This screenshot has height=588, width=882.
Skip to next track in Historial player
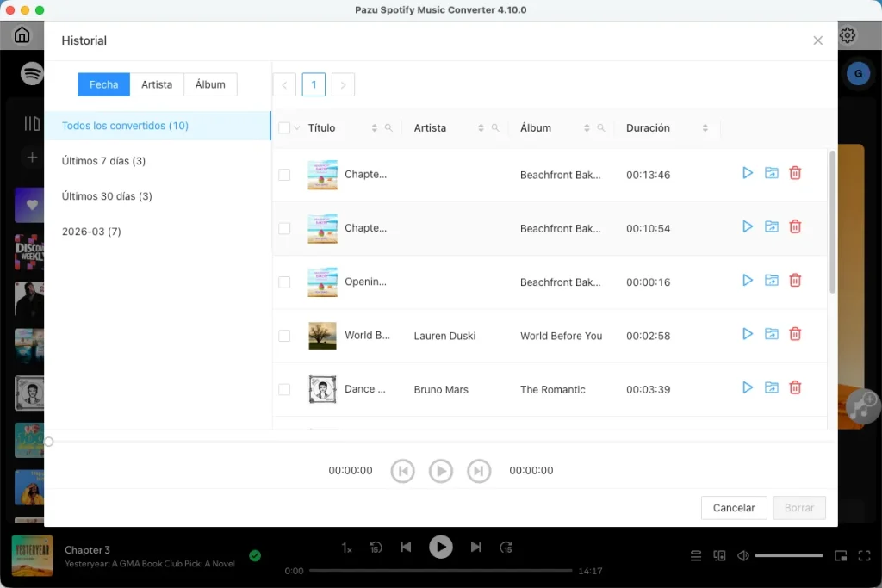pos(479,471)
